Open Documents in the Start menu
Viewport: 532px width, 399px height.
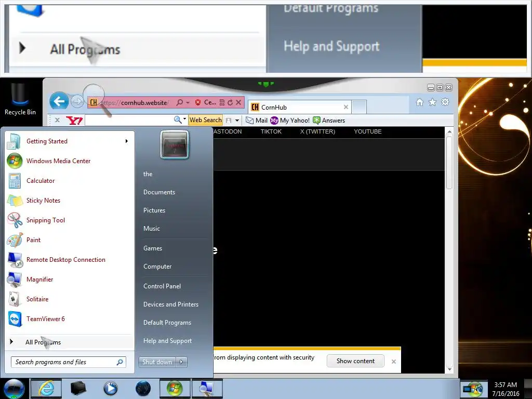(159, 192)
